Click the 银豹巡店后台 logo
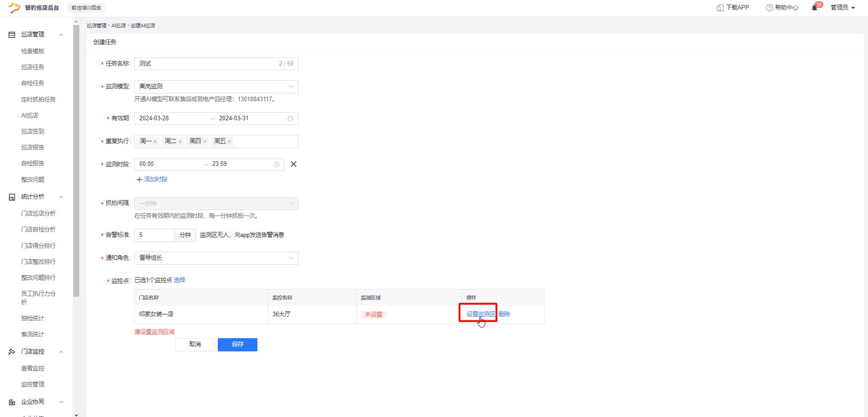 (x=34, y=8)
